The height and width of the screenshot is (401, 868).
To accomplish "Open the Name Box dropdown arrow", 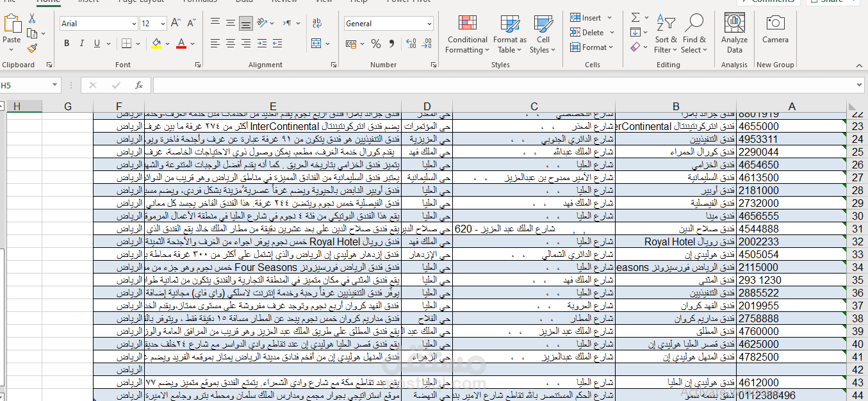I will [x=54, y=85].
